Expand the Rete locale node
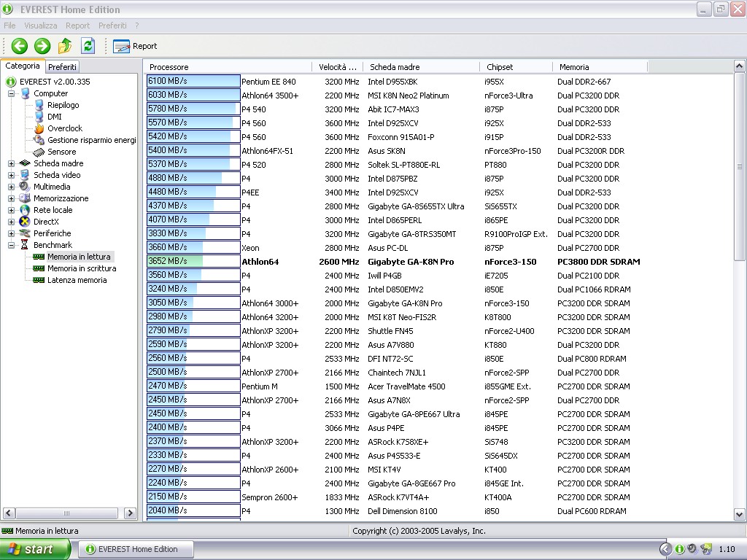The height and width of the screenshot is (560, 747). tap(11, 210)
